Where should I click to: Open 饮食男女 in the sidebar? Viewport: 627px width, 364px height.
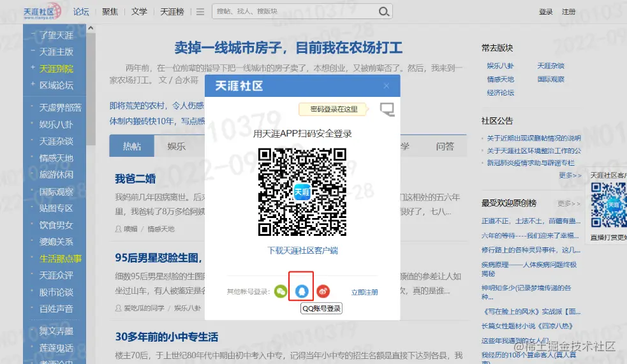56,225
